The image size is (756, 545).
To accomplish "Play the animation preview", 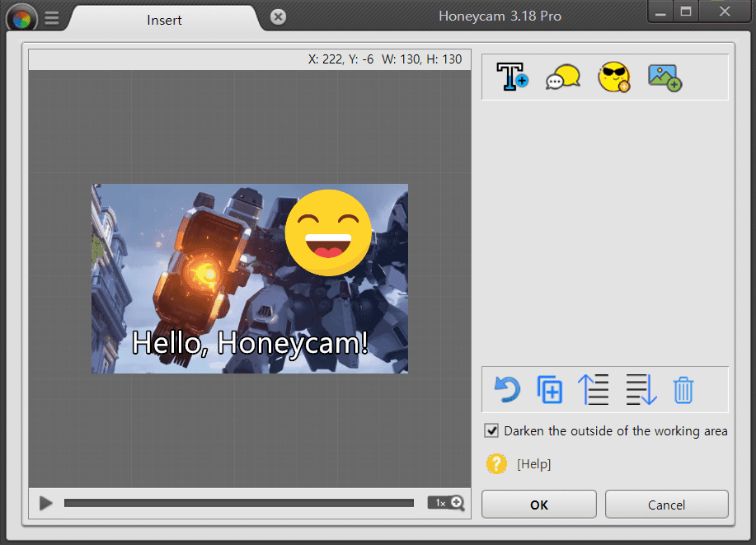I will pyautogui.click(x=45, y=502).
